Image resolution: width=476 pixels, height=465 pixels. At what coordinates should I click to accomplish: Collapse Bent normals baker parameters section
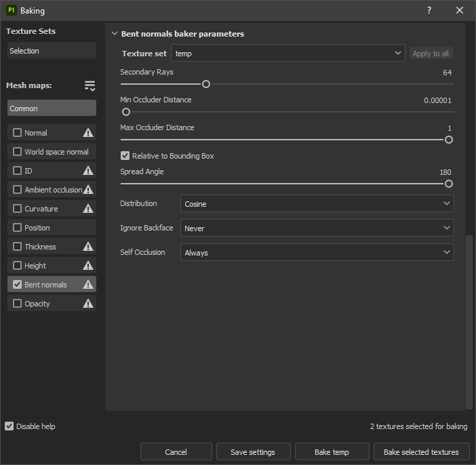pos(115,34)
